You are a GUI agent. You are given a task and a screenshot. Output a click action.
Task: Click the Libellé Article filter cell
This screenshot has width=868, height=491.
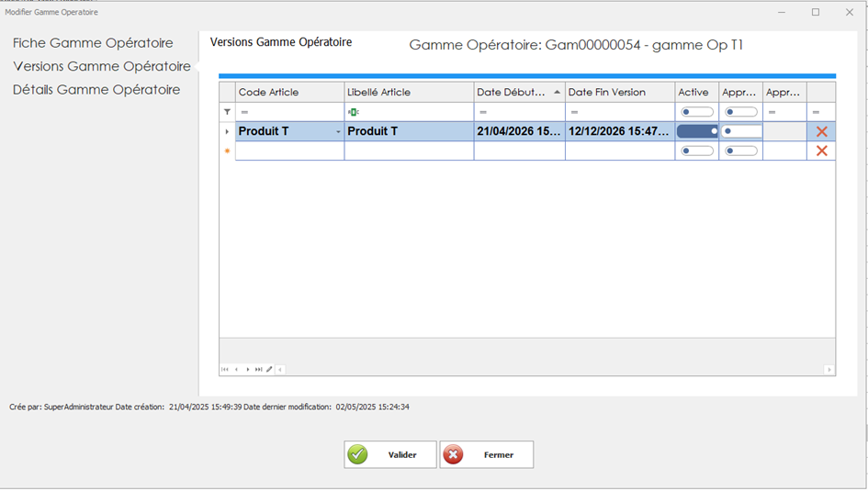pyautogui.click(x=409, y=112)
